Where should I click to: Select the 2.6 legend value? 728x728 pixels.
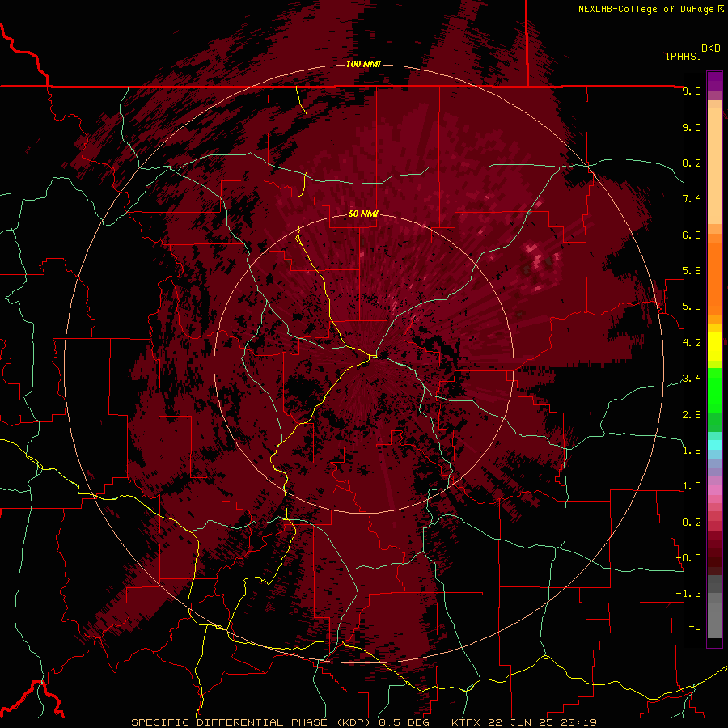pos(692,415)
